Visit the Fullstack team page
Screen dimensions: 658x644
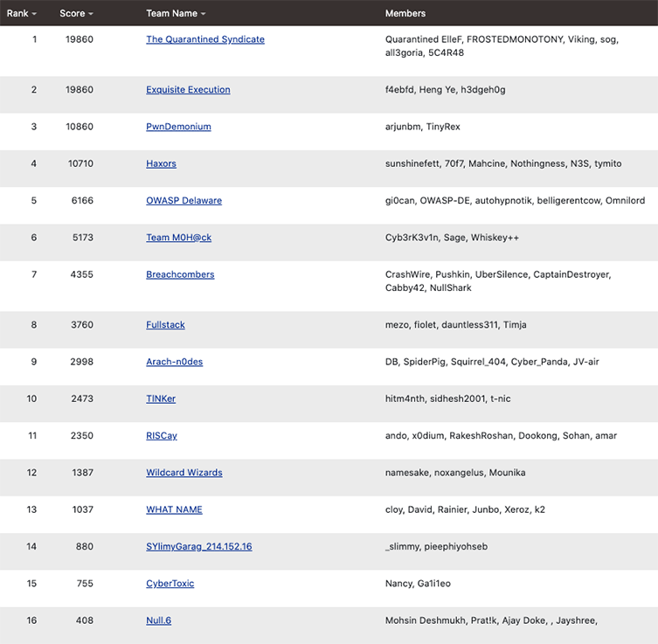(165, 324)
